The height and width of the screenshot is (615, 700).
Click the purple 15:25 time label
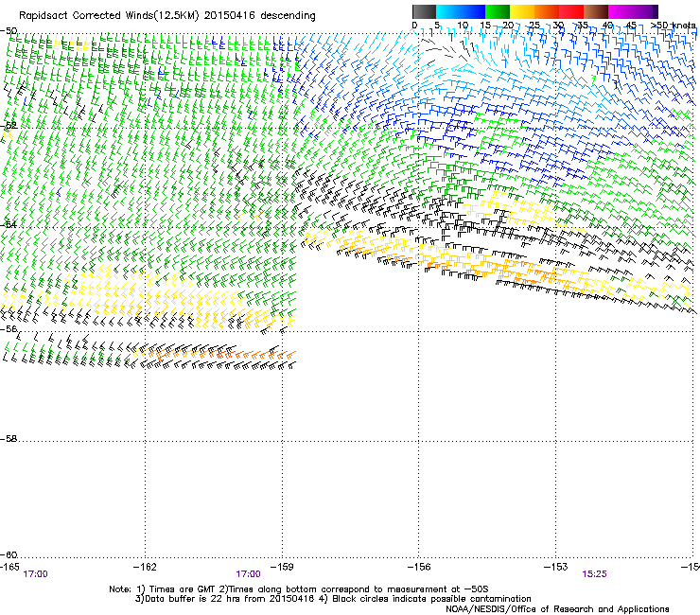594,574
